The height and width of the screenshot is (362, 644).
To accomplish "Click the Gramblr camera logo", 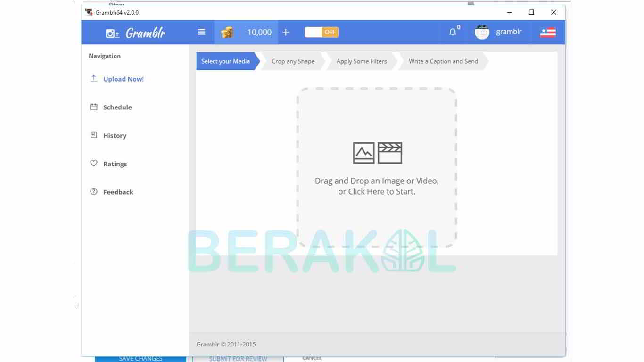I will point(111,32).
